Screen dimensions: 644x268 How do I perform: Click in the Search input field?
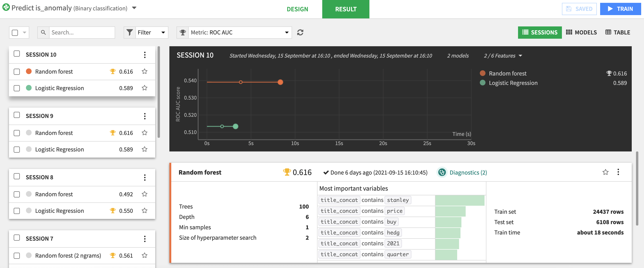click(82, 33)
